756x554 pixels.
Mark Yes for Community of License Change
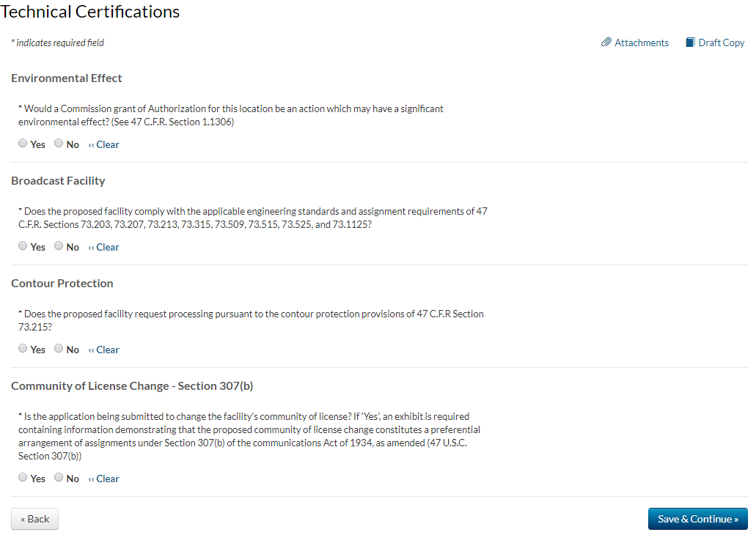(x=23, y=478)
